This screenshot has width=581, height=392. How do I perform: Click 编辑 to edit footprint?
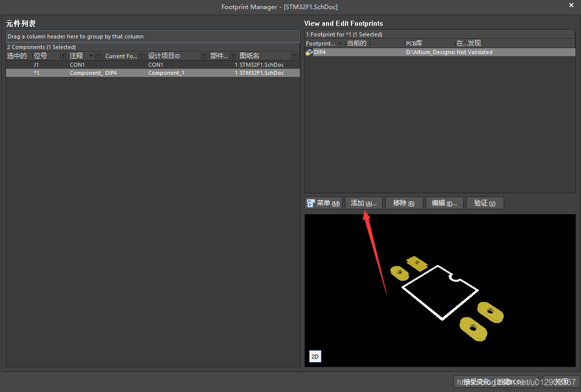tap(444, 203)
